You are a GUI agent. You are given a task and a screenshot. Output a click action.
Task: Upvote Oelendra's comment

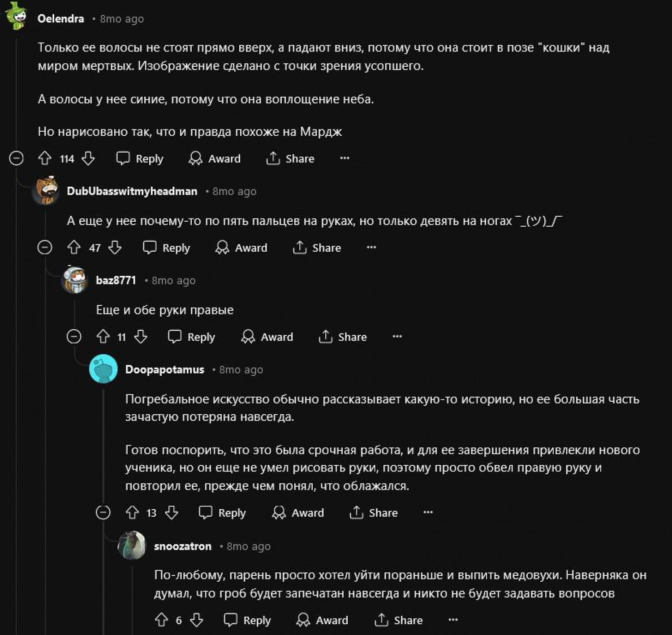(45, 158)
